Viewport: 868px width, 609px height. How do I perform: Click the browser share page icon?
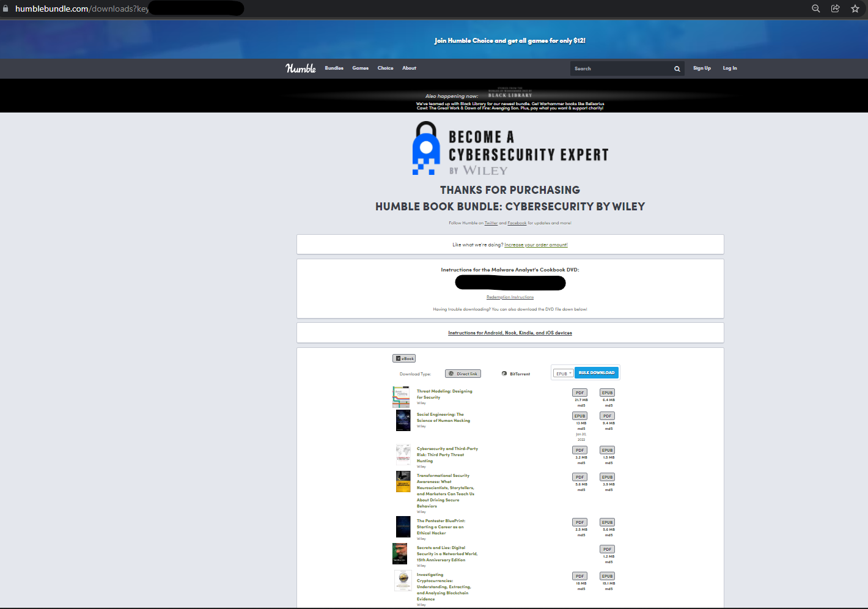tap(835, 9)
